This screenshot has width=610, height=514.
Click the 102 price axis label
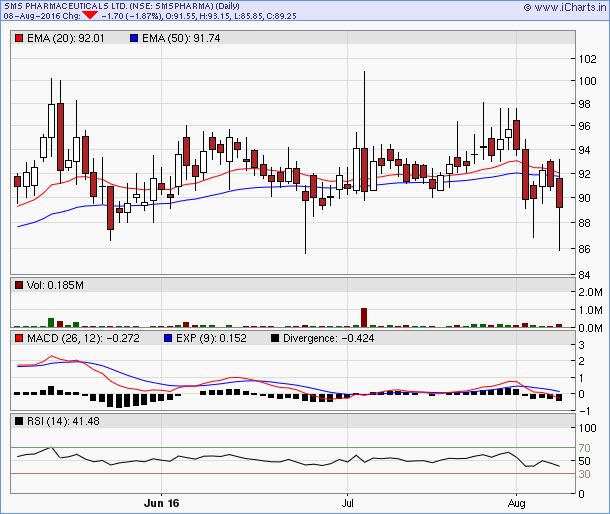pos(587,59)
